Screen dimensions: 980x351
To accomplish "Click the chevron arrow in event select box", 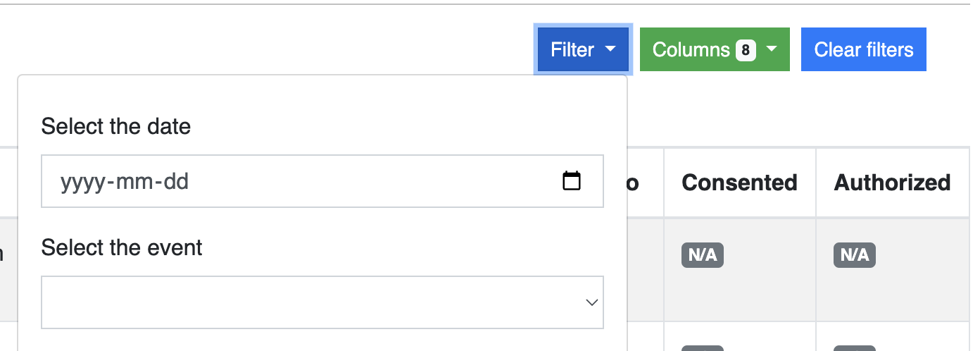I will (591, 302).
